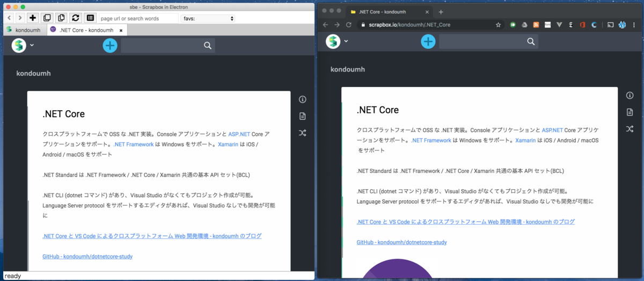
Task: Jump to random page via shuffle icon in sbe window
Action: tap(303, 133)
